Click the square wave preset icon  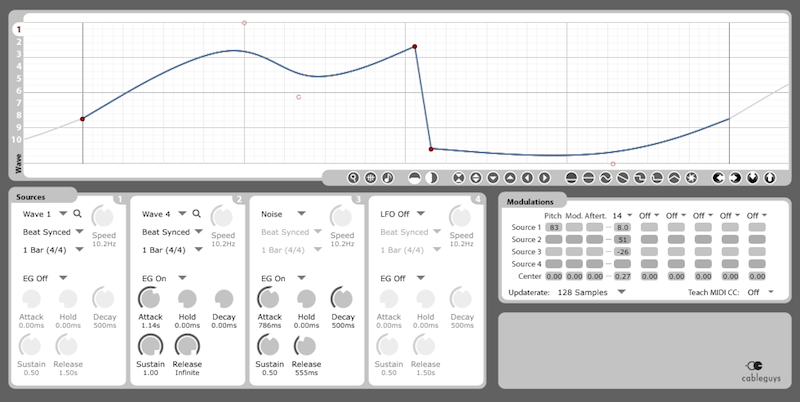pyautogui.click(x=640, y=178)
